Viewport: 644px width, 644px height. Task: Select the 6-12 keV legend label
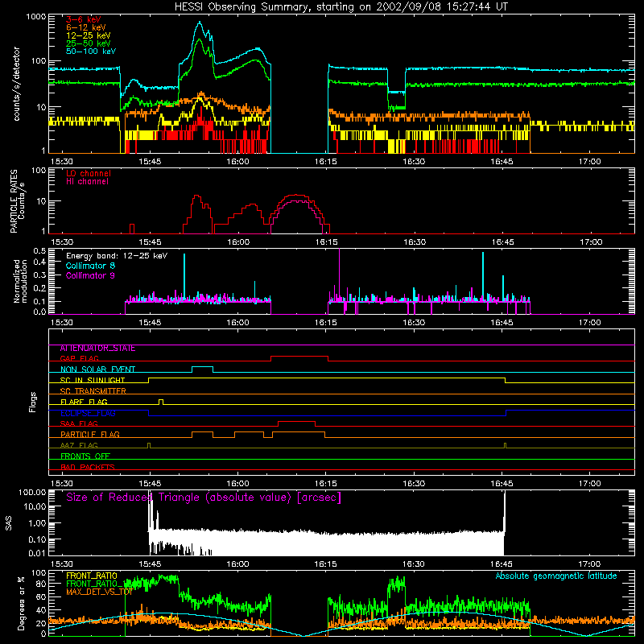pyautogui.click(x=85, y=27)
